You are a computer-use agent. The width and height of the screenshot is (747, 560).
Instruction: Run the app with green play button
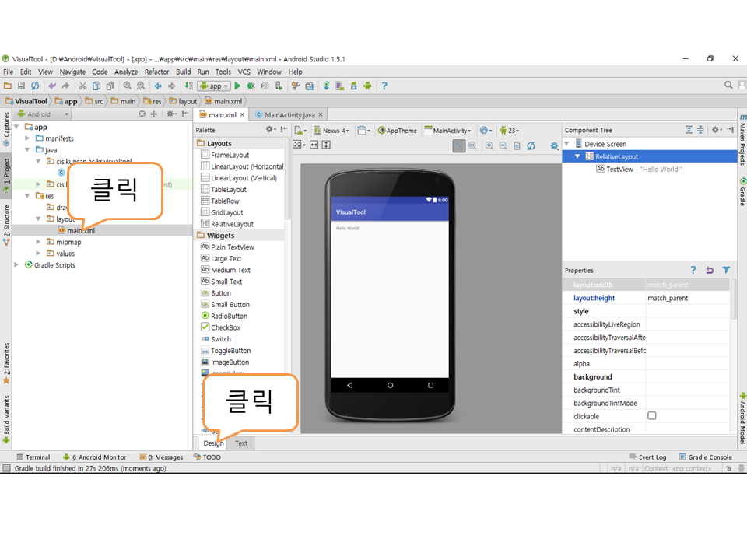click(239, 86)
